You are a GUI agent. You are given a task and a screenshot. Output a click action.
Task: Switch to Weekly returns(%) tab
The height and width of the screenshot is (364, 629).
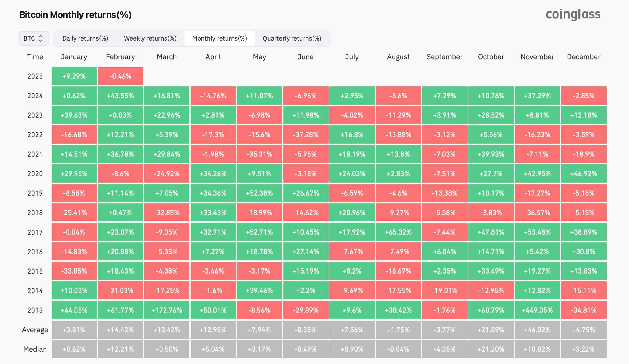(x=150, y=38)
